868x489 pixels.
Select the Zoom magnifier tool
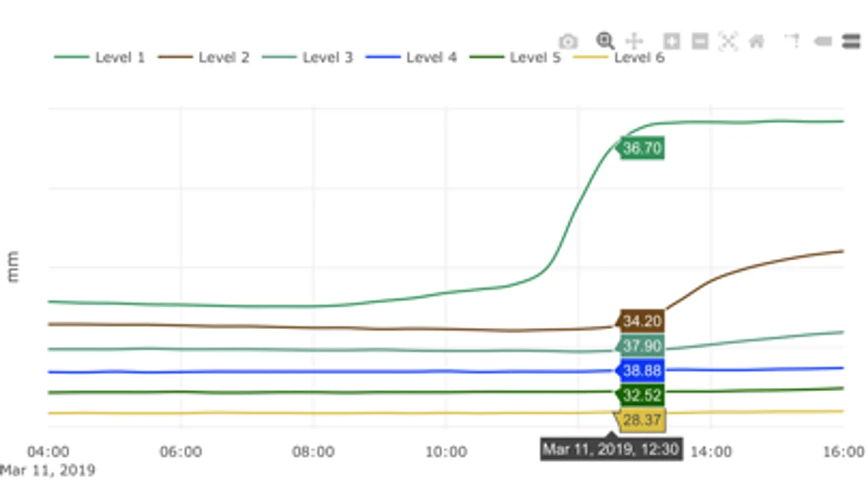[x=605, y=41]
